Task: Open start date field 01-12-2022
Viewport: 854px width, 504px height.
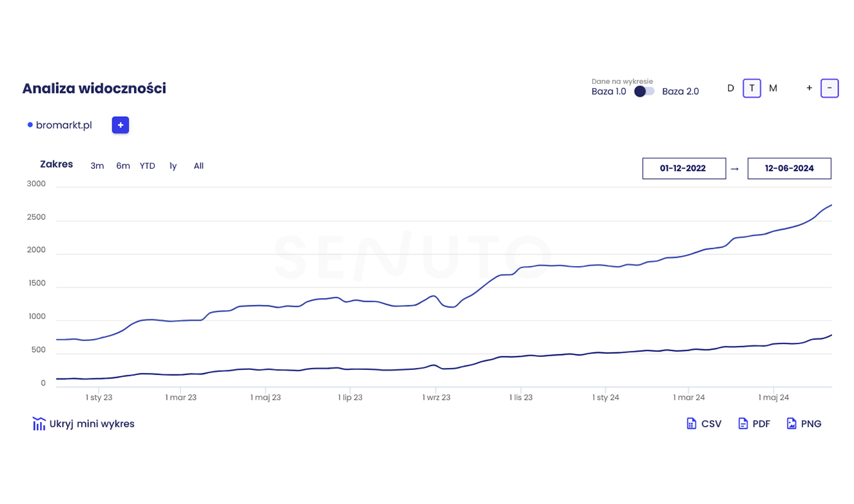Action: 684,168
